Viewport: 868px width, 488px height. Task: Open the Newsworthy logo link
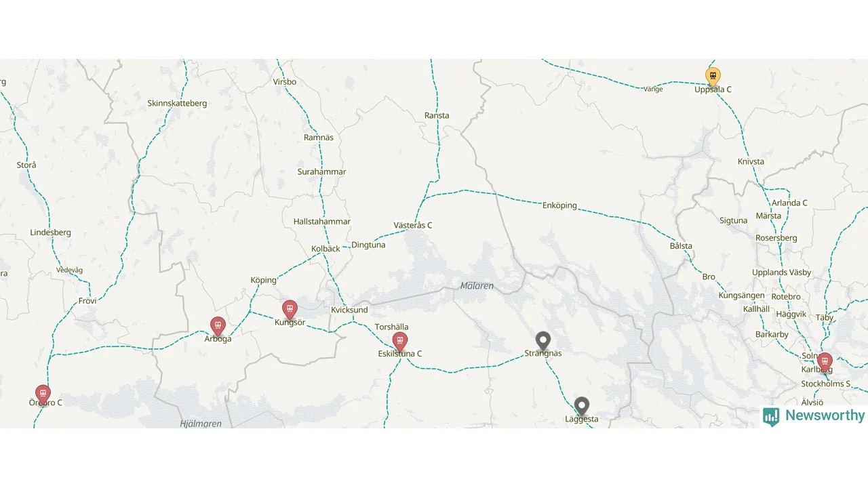pos(814,416)
